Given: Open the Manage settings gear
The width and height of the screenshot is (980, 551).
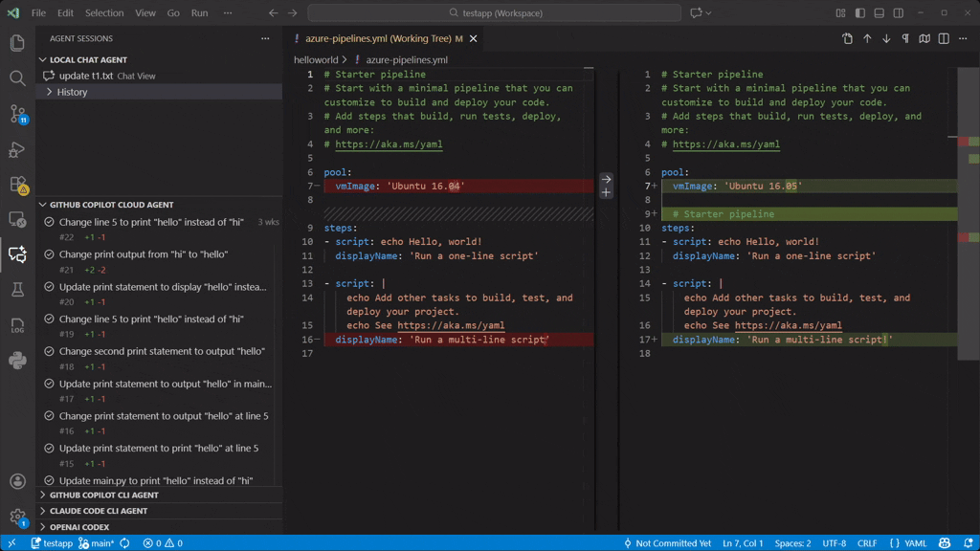Looking at the screenshot, I should [x=17, y=517].
